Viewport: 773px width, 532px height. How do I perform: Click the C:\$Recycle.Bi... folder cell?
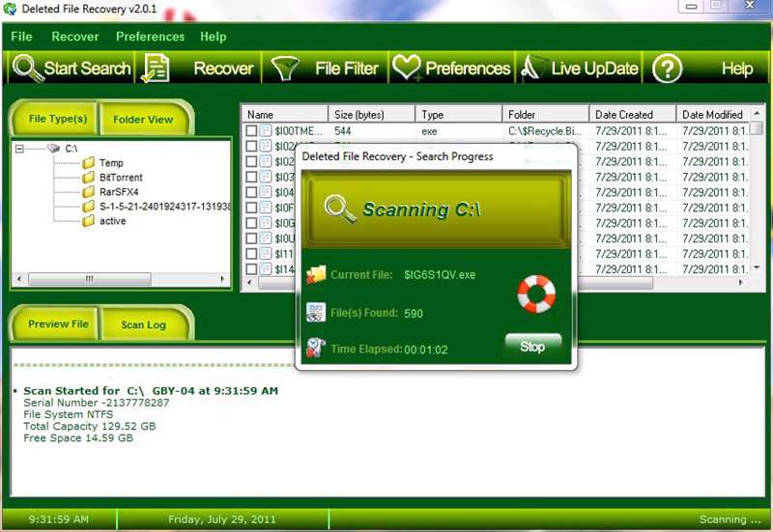coord(545,131)
